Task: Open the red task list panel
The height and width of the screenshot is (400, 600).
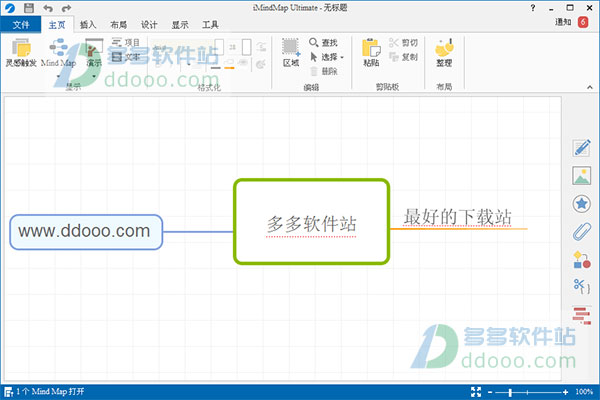Action: (x=582, y=315)
